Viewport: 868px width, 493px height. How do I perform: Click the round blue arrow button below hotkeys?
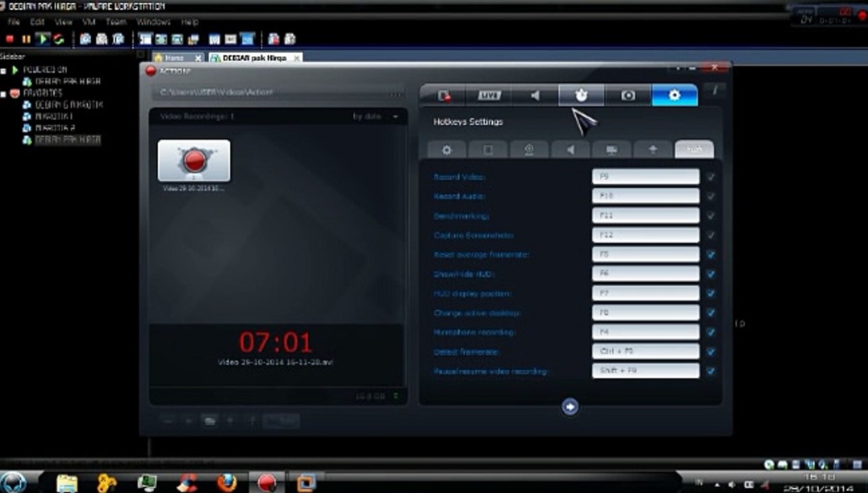570,407
